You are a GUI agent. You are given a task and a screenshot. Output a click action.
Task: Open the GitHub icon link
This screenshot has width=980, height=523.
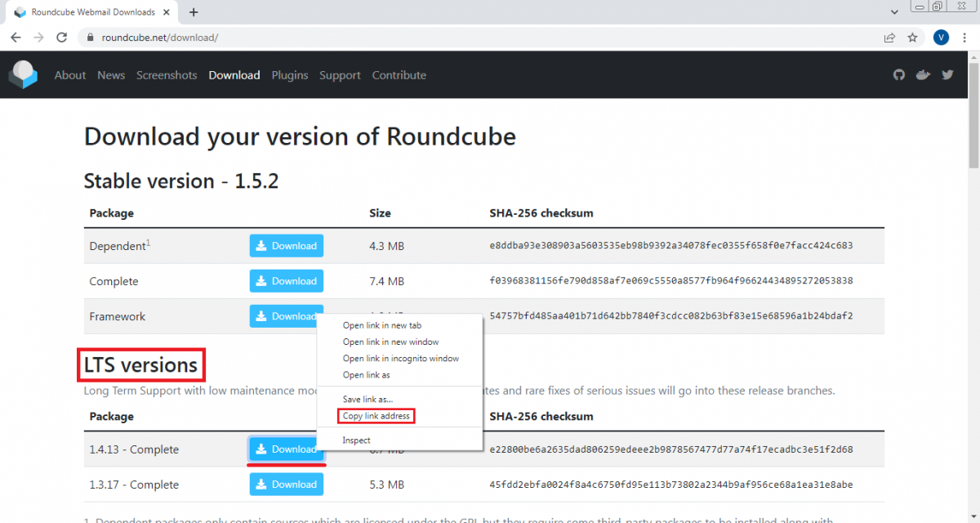coord(899,74)
